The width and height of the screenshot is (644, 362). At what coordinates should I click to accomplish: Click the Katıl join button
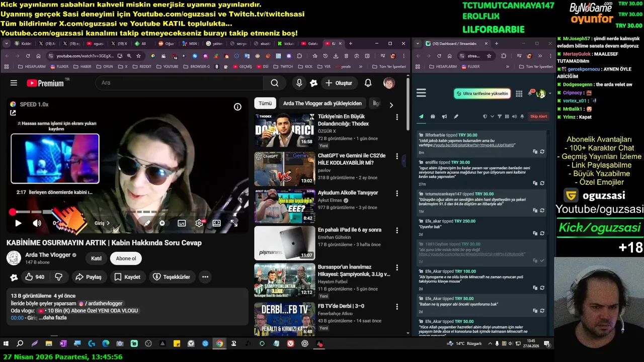coord(96,258)
